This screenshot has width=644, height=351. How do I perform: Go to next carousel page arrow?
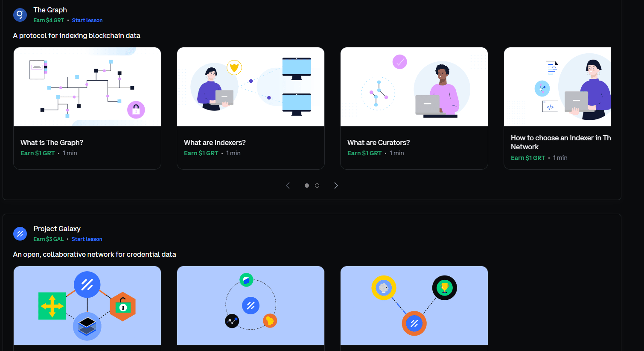tap(336, 186)
